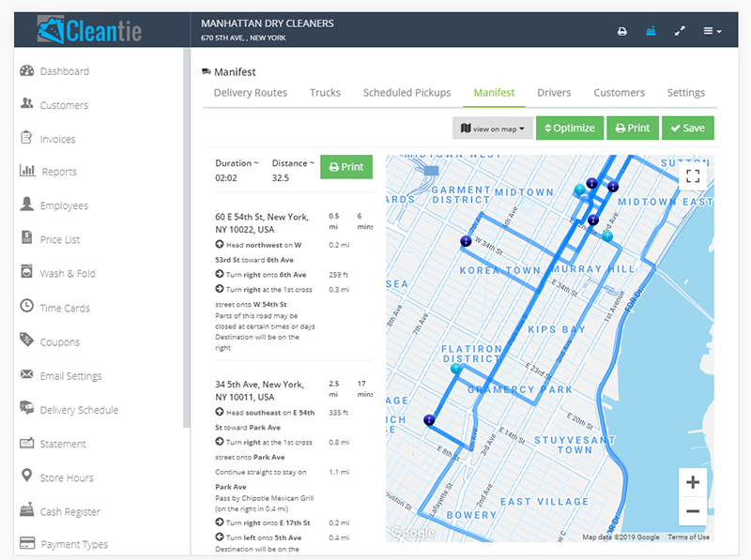Open the Dashboard sidebar item
Viewport: 751px width, 560px height.
[64, 71]
